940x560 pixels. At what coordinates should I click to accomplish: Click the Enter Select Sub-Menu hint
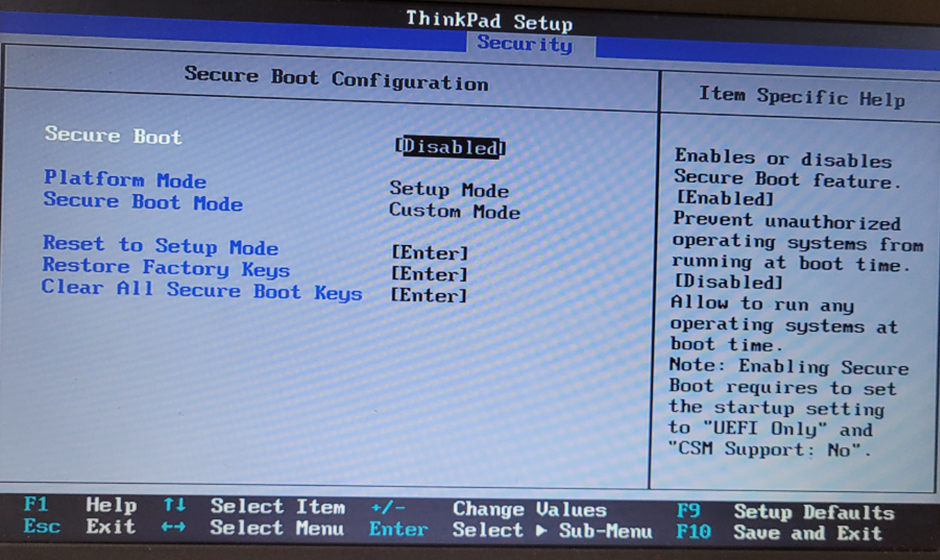[x=510, y=530]
